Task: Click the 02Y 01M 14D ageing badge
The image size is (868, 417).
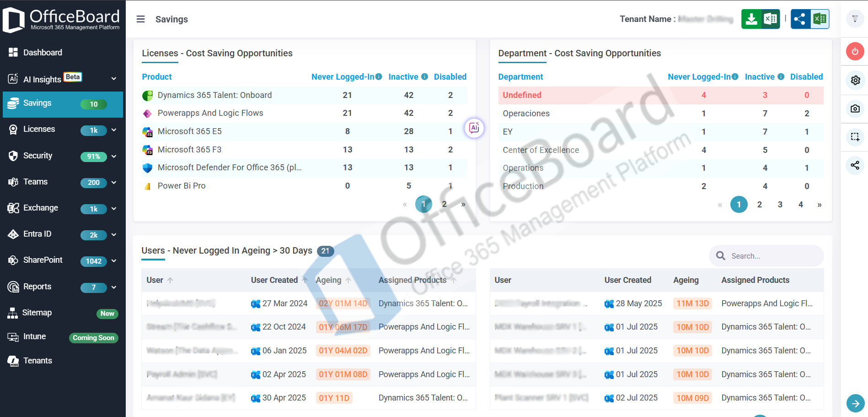Action: [343, 303]
